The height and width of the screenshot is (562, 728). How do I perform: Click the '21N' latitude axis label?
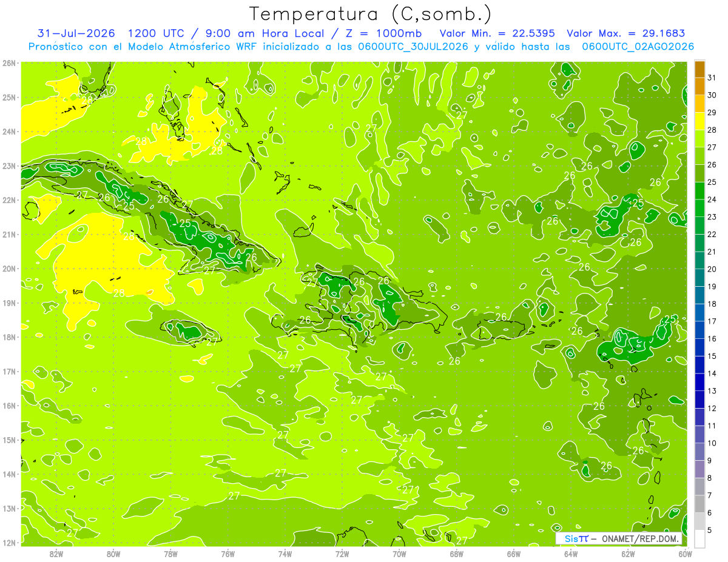10,234
